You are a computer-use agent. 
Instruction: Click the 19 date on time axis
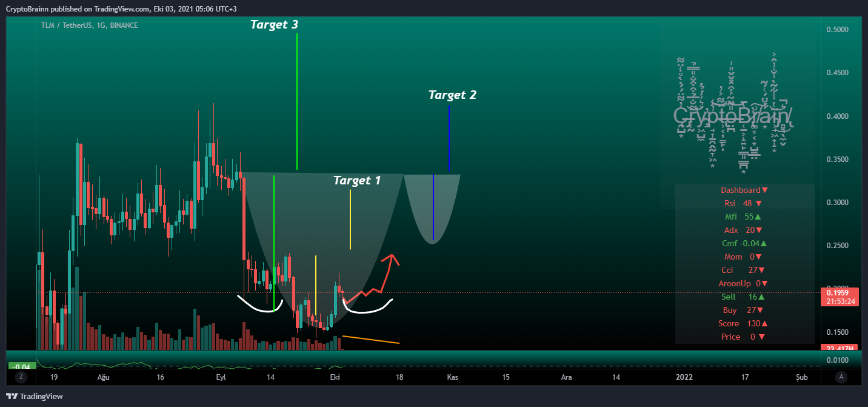(x=54, y=377)
